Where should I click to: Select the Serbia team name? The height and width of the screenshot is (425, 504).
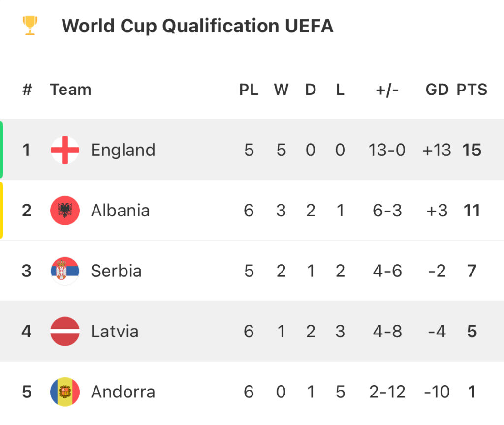[116, 271]
